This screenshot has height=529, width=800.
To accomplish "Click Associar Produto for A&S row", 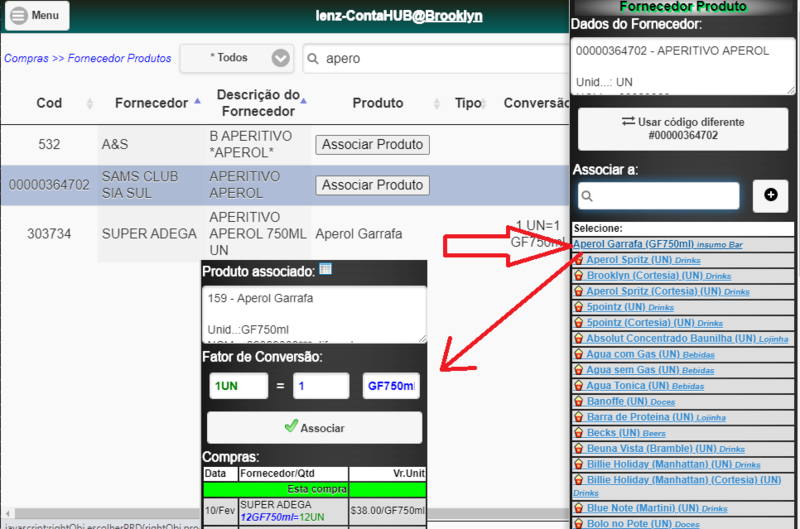I will coord(372,144).
